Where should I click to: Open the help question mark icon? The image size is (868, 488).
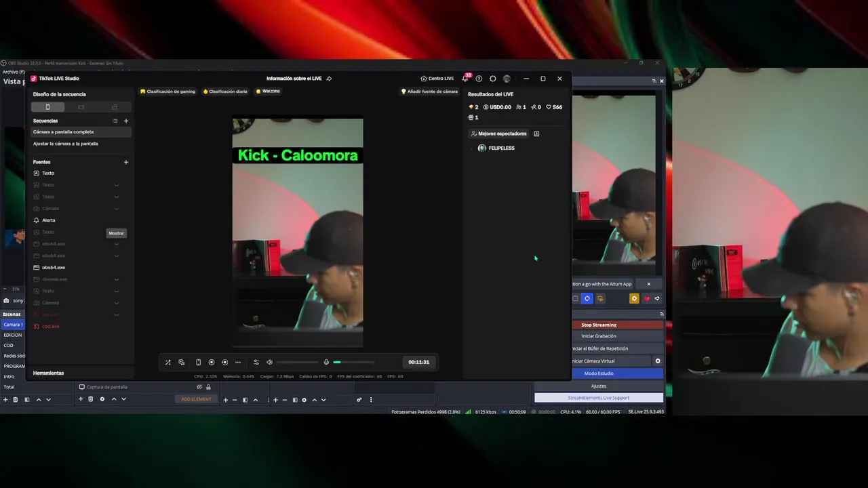pos(479,79)
